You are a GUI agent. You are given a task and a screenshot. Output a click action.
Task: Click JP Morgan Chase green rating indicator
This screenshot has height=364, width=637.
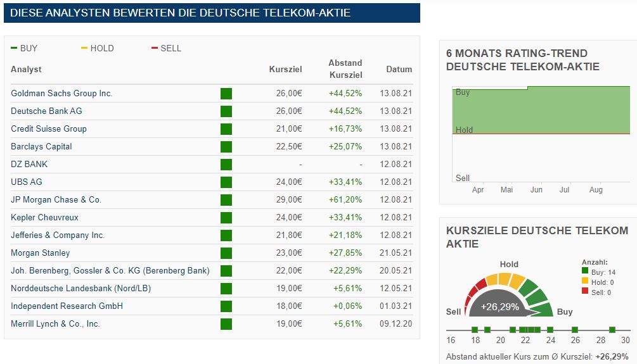pos(226,200)
